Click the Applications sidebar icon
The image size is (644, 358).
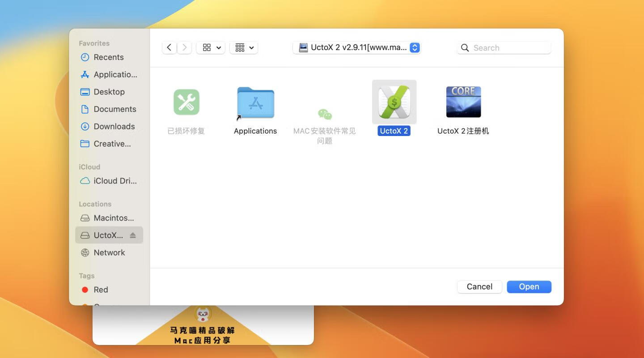[x=85, y=75]
